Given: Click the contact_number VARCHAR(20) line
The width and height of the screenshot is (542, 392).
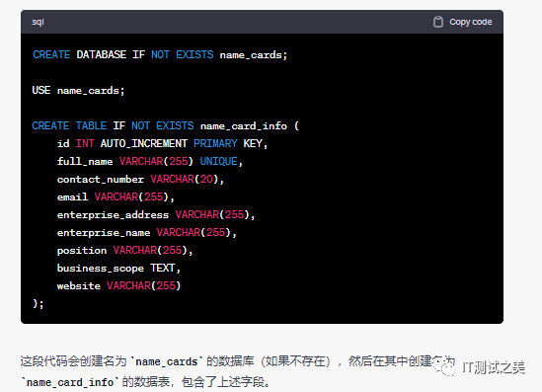Looking at the screenshot, I should tap(140, 179).
